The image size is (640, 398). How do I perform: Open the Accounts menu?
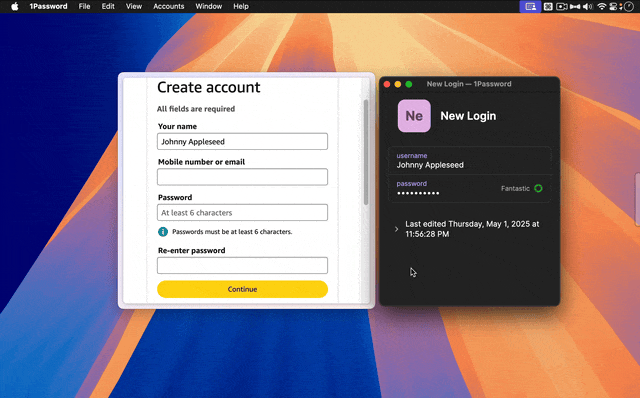point(169,7)
